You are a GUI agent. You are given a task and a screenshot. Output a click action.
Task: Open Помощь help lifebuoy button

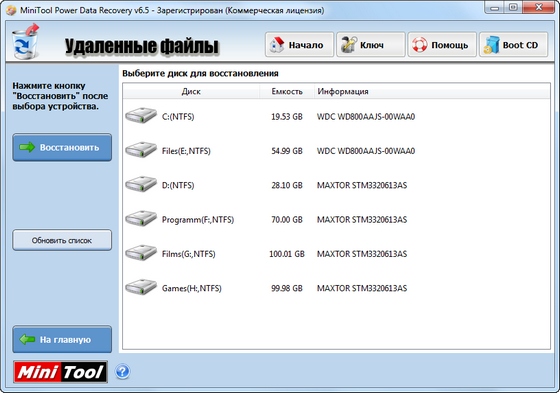click(x=442, y=45)
